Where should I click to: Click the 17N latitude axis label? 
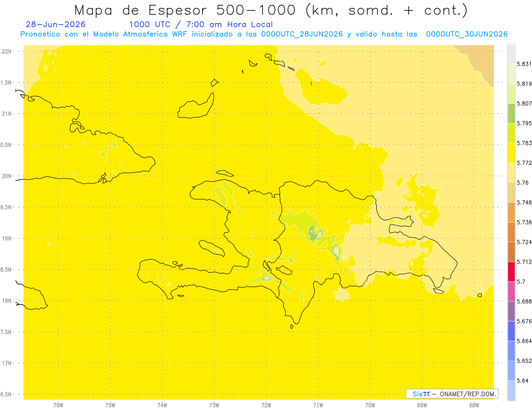[x=7, y=363]
